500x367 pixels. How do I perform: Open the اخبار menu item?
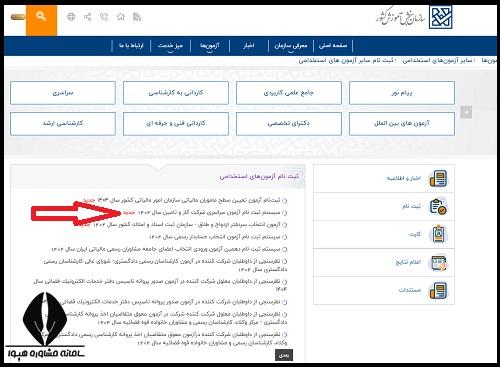tap(249, 46)
